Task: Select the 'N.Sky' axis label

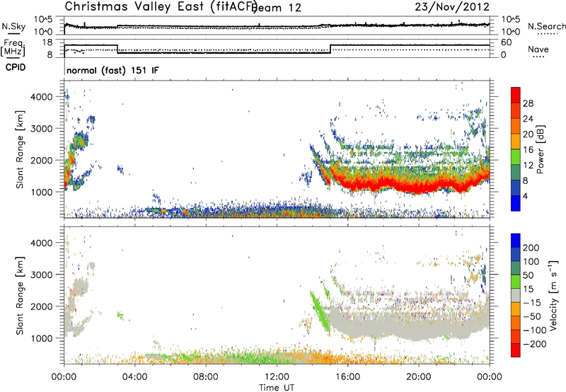Action: point(13,26)
